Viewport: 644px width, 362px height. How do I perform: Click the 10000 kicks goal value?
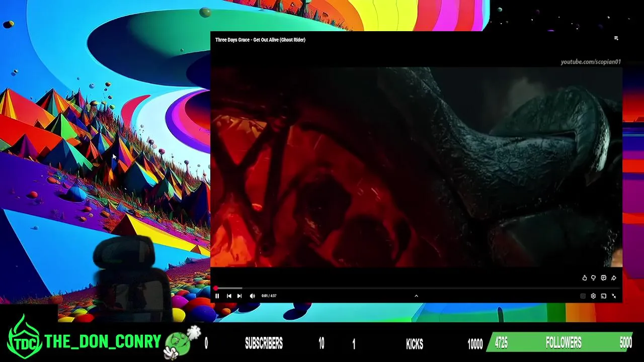click(x=475, y=344)
